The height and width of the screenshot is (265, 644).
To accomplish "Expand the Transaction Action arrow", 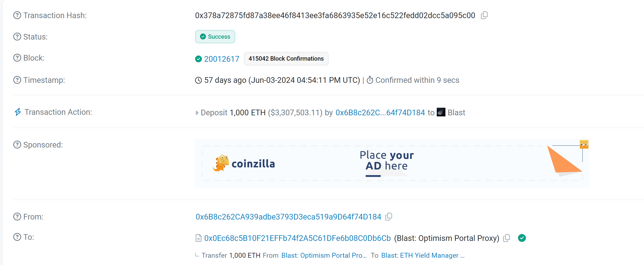I will coord(197,113).
